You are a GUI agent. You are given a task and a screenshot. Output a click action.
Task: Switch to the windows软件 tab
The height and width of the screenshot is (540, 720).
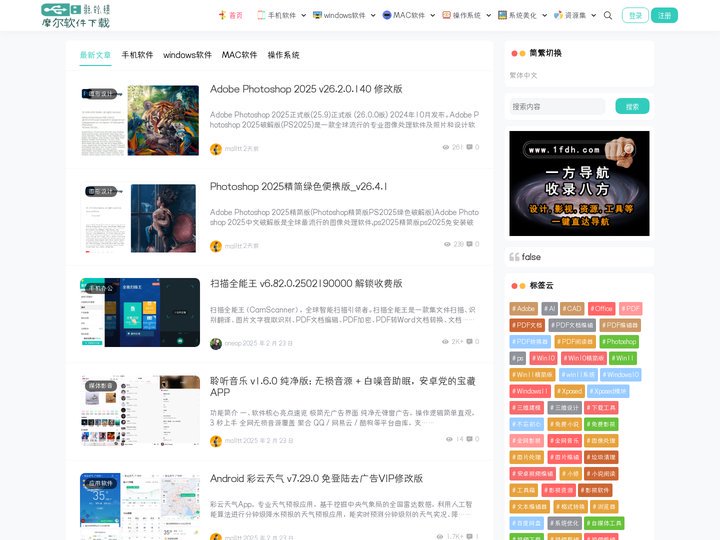[x=187, y=55]
